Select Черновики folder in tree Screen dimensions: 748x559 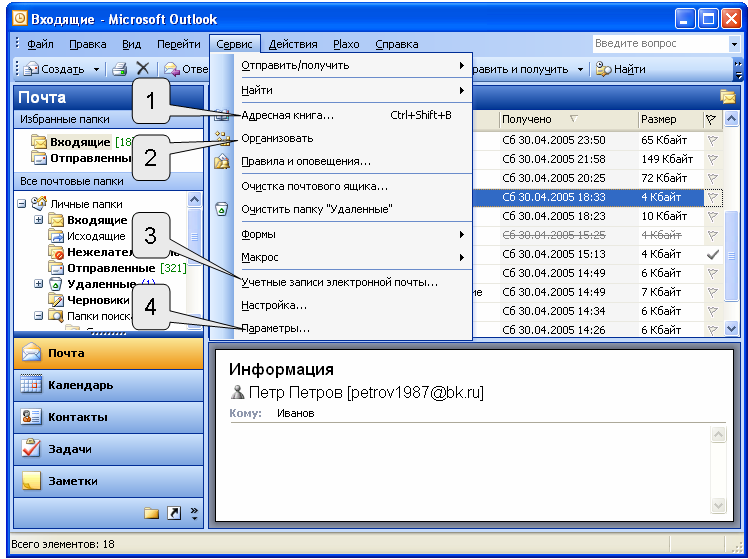(98, 300)
